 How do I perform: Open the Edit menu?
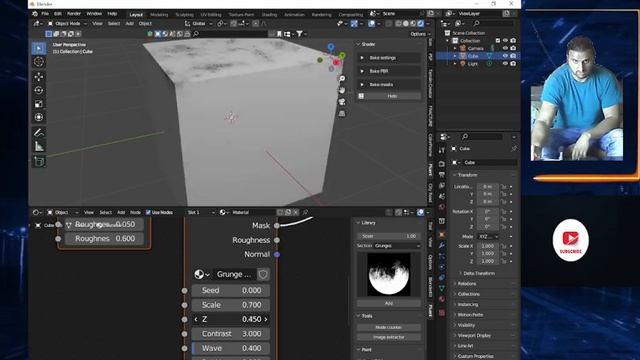(58, 14)
